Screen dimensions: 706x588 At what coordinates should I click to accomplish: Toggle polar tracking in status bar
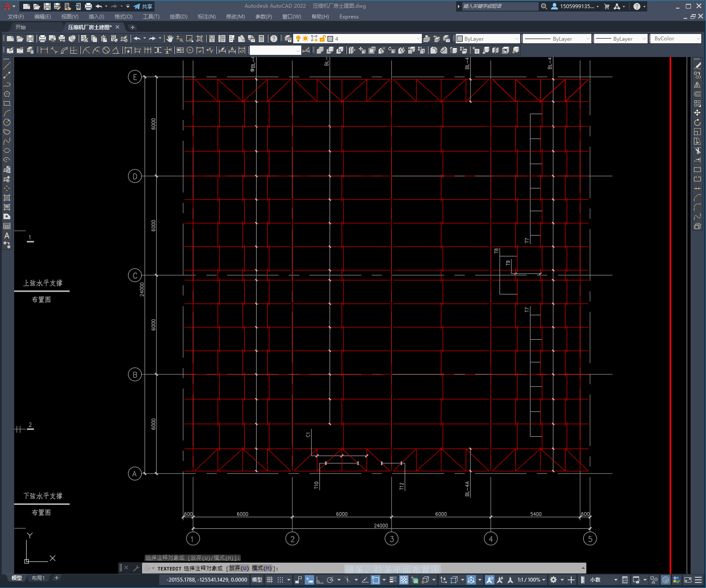330,580
